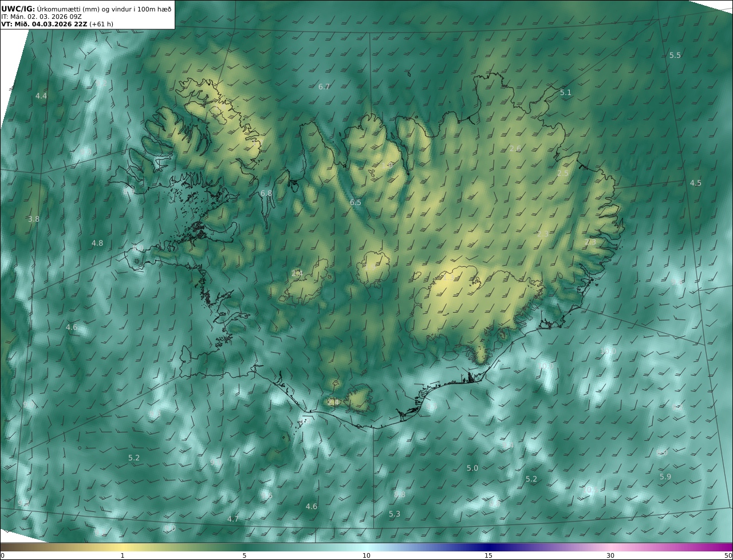The width and height of the screenshot is (733, 560).
Task: Click the 30 tick label on the color scale
Action: coord(610,555)
